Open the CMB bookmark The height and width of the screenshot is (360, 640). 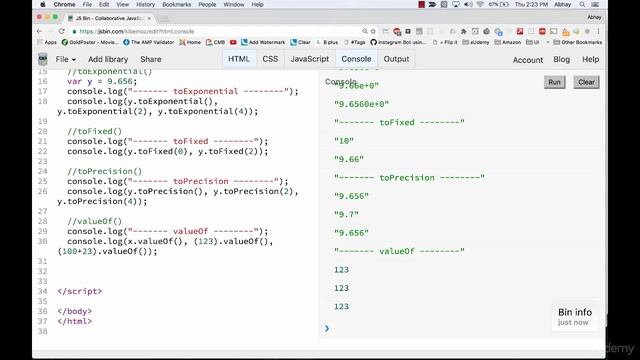(x=216, y=42)
